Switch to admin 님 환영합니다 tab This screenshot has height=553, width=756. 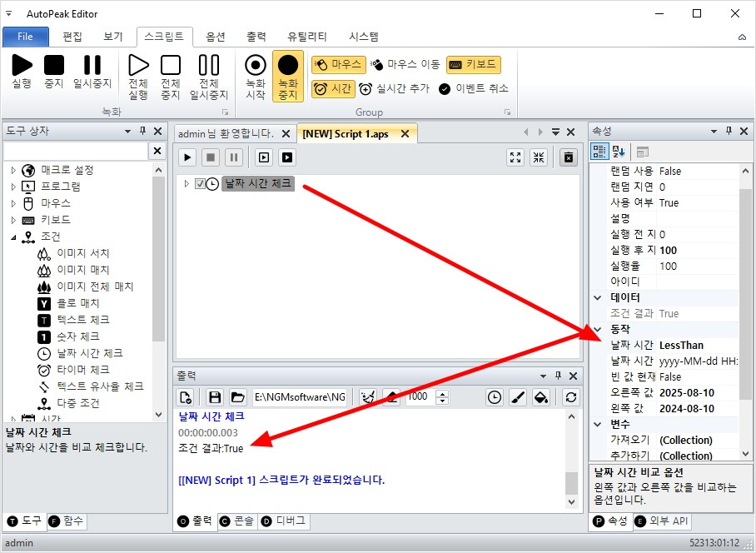226,133
